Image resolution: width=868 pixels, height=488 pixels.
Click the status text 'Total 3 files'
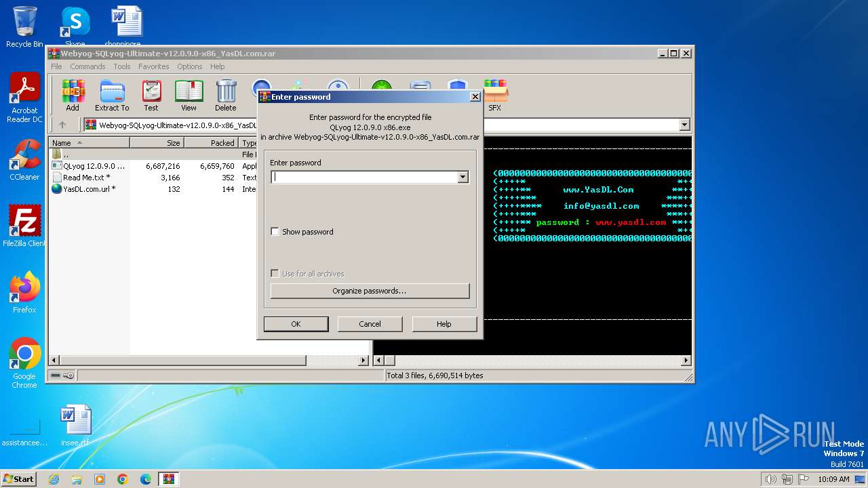tap(435, 375)
